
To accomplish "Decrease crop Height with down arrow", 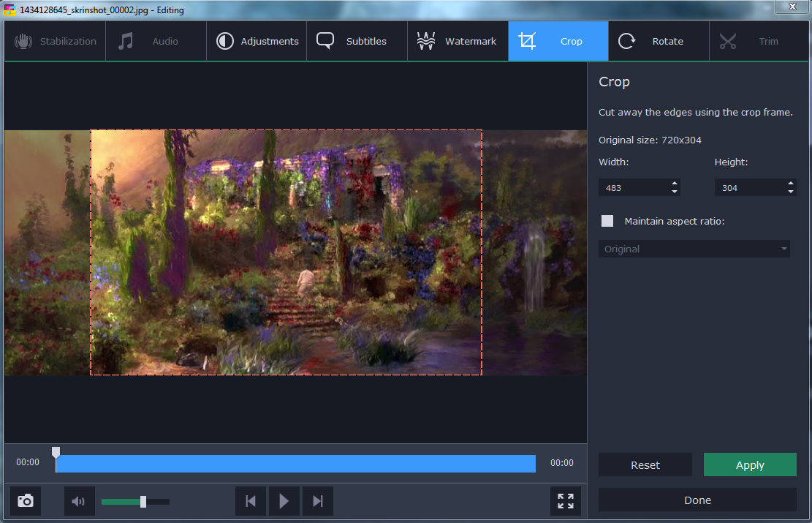I will pos(791,192).
